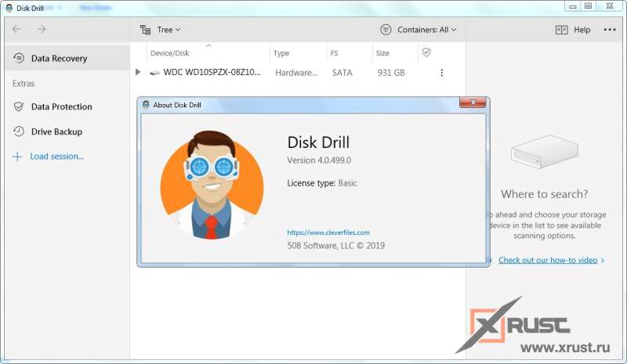The width and height of the screenshot is (627, 364).
Task: Open the WDC drive's vertical dots menu
Action: point(441,73)
